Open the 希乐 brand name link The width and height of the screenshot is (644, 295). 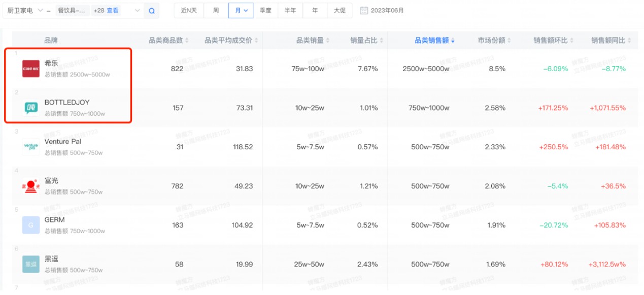pyautogui.click(x=51, y=63)
